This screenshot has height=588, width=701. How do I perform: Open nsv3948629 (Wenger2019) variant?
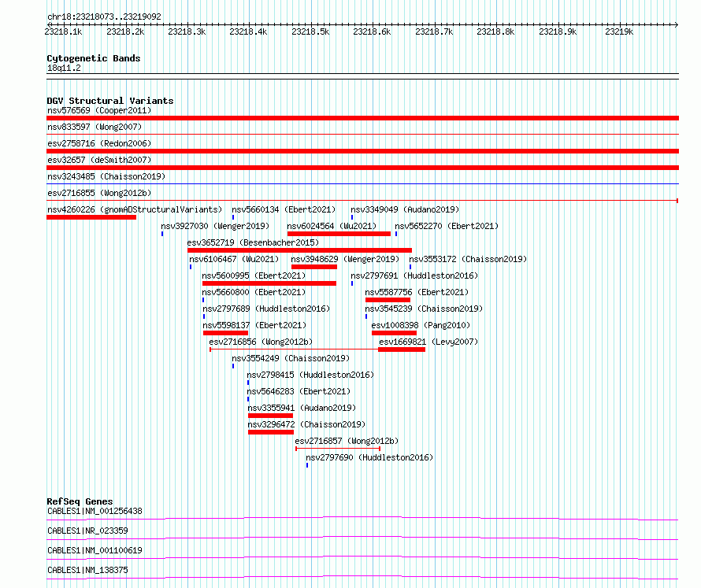click(345, 259)
